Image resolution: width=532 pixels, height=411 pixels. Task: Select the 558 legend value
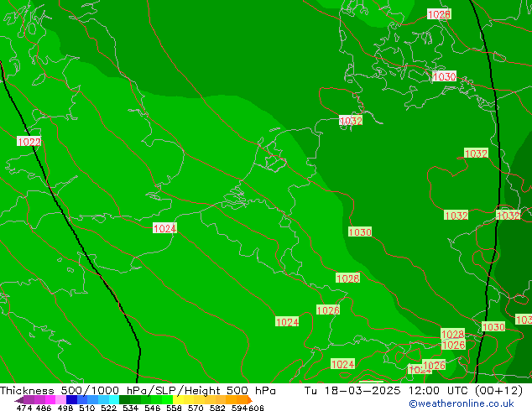tap(174, 408)
